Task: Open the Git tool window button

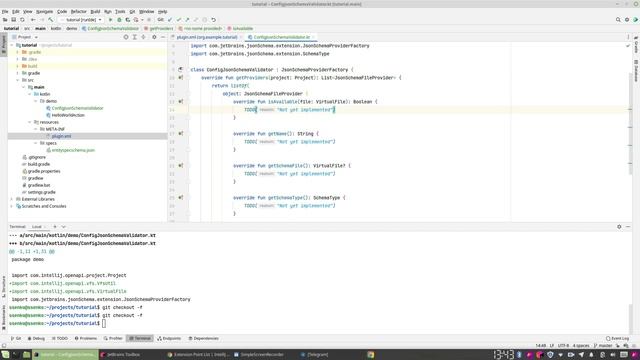Action: click(x=16, y=338)
